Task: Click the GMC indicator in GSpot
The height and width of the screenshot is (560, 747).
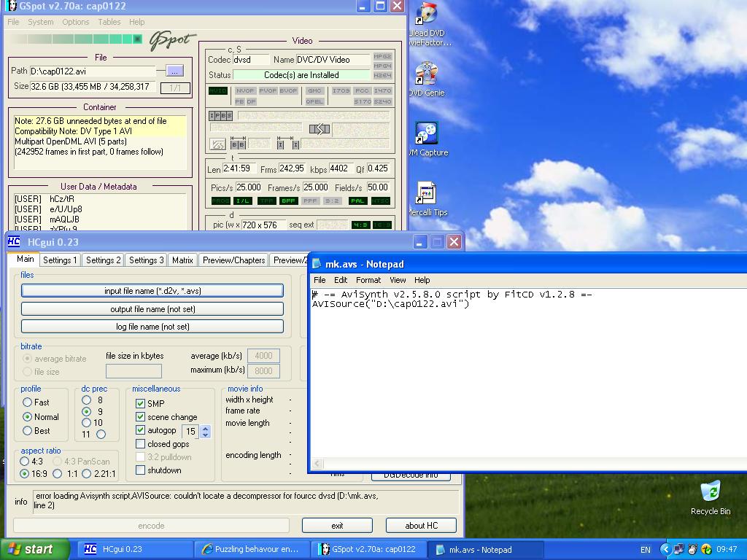Action: click(x=314, y=90)
